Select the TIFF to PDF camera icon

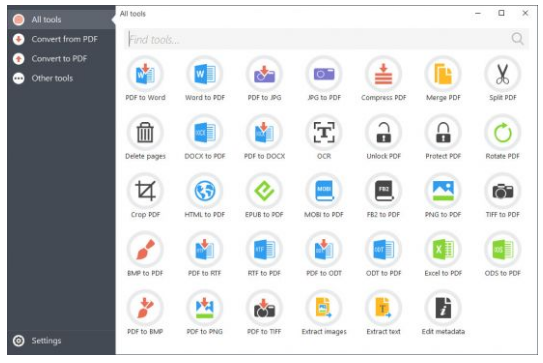pos(502,191)
